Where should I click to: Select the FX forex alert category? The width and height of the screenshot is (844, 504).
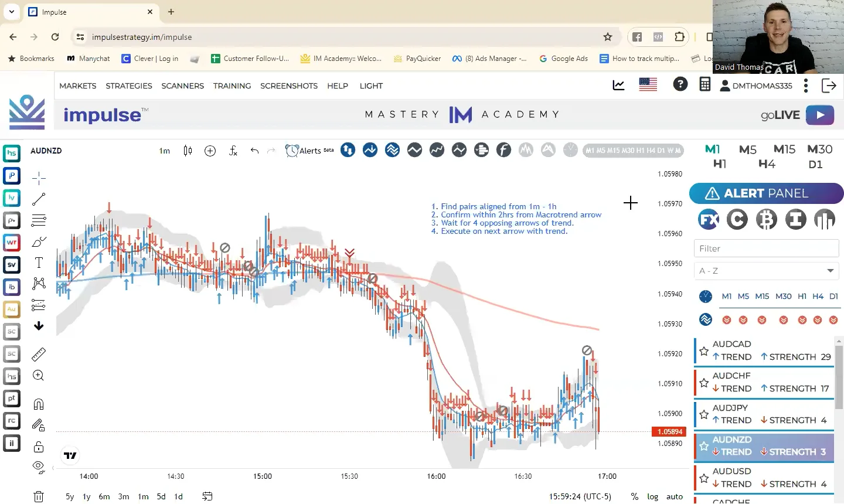pyautogui.click(x=709, y=220)
